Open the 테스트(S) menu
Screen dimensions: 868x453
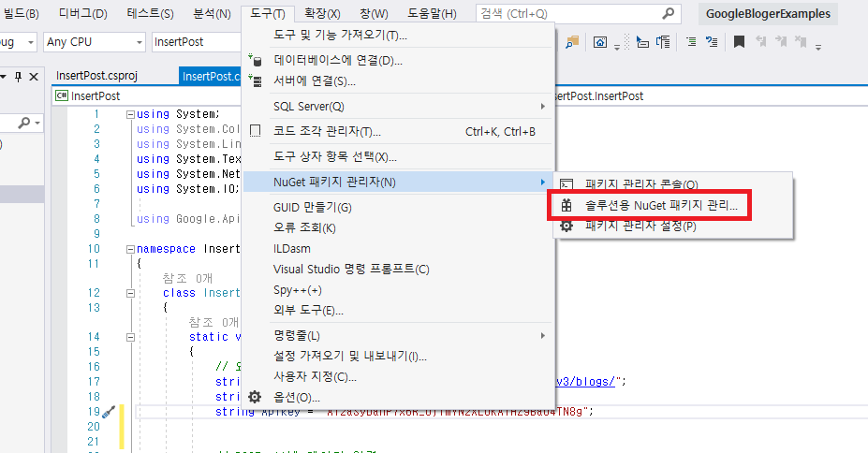150,14
